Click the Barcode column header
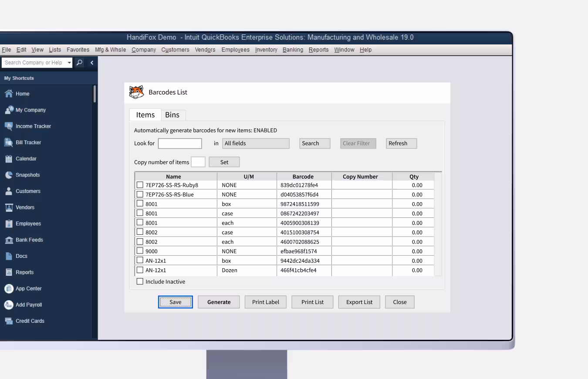This screenshot has width=588, height=379. [303, 176]
